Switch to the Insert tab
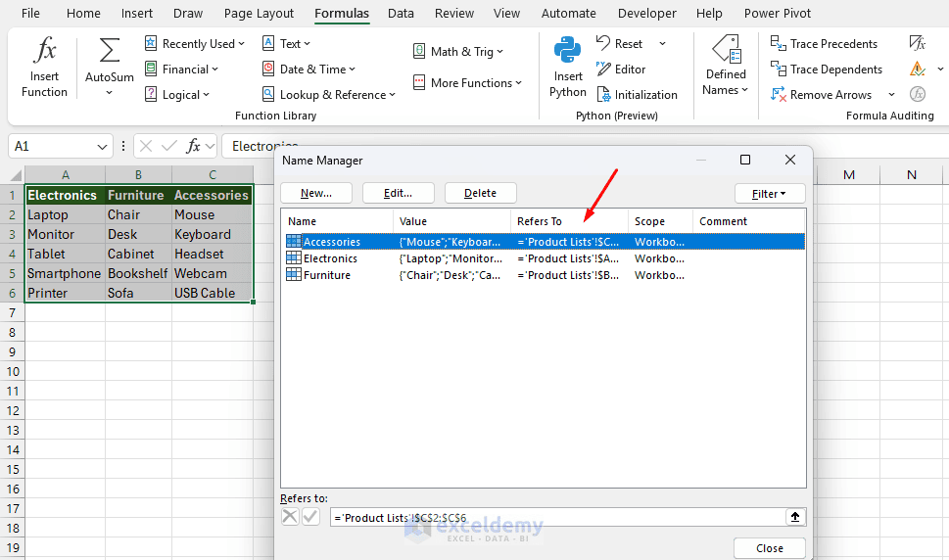Image resolution: width=949 pixels, height=560 pixels. (x=137, y=14)
